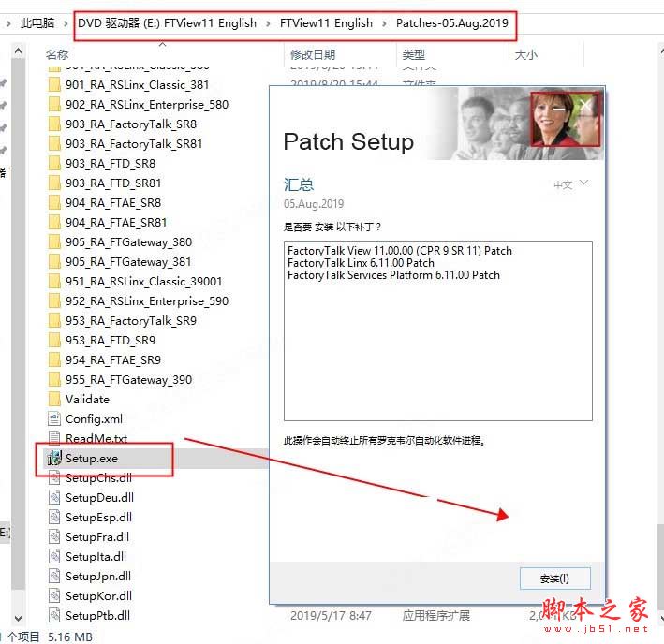
Task: Click the ReadMe.txt file icon
Action: click(54, 437)
